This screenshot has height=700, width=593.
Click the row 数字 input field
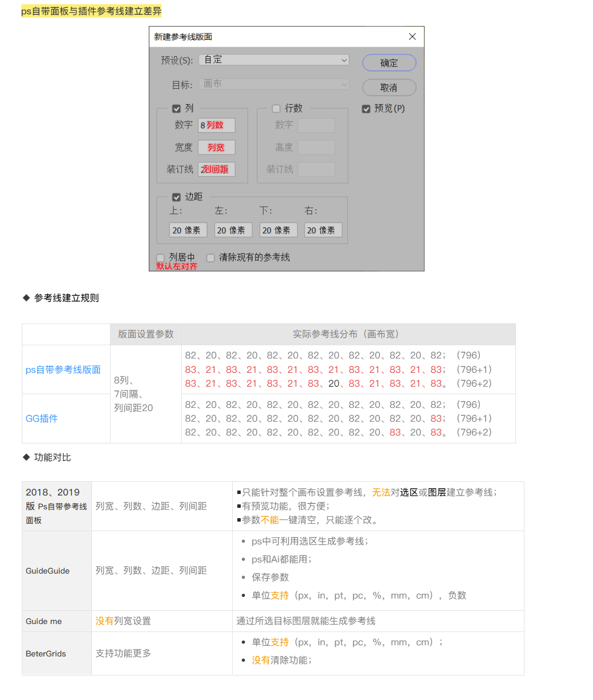pos(317,125)
